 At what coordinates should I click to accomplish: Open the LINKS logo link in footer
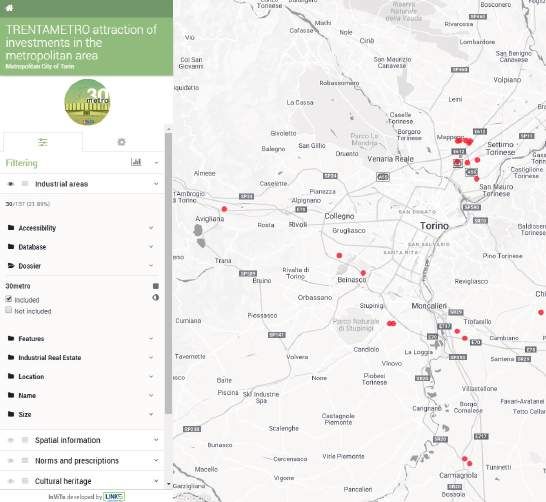click(x=114, y=496)
